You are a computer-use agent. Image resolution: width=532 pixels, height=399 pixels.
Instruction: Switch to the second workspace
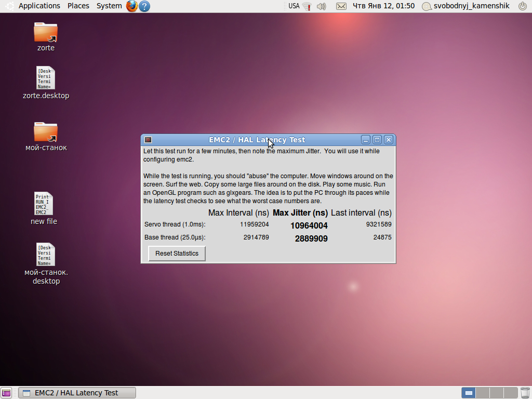click(483, 393)
